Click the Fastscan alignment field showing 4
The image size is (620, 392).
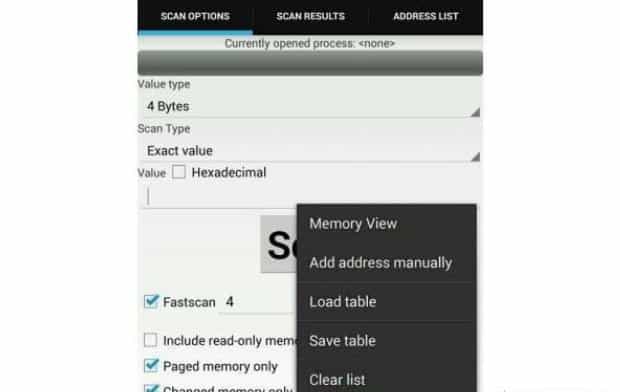point(257,303)
